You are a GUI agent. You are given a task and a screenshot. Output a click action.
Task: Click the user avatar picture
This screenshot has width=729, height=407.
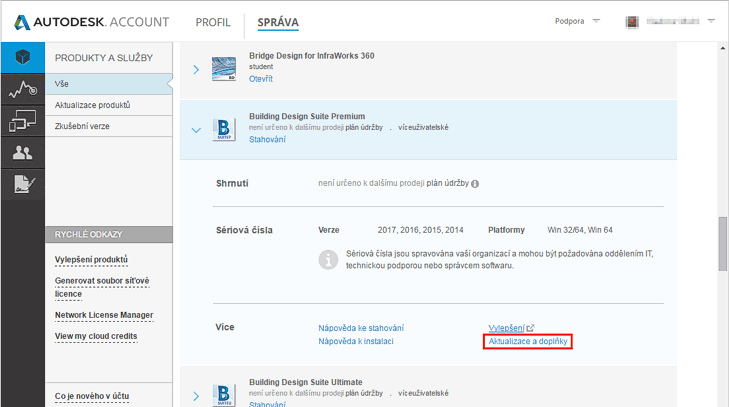pos(632,21)
